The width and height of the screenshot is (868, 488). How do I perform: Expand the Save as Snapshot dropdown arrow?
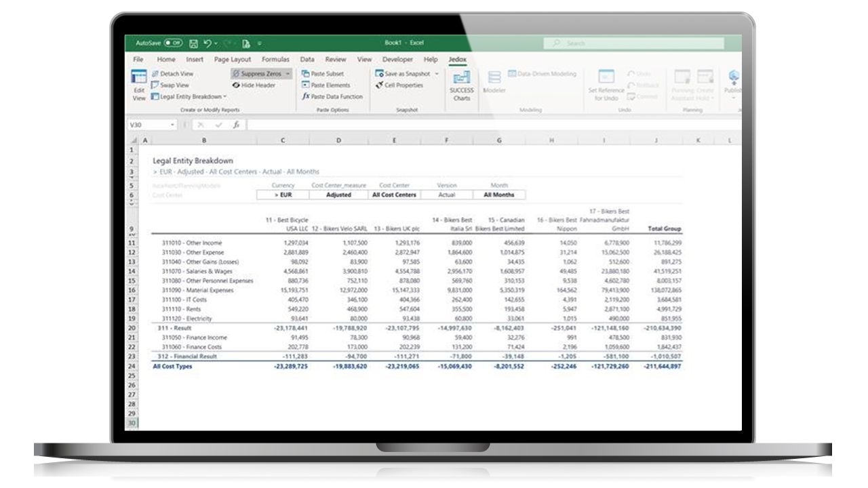[437, 74]
